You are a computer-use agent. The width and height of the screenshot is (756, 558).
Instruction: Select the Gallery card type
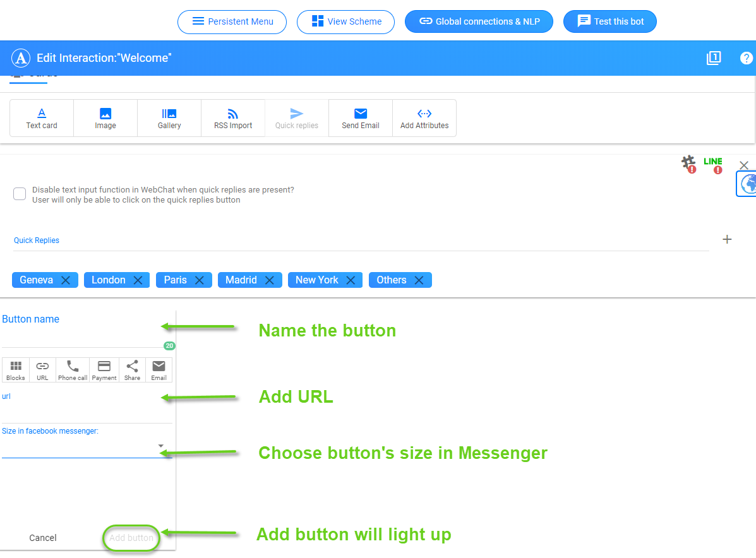pyautogui.click(x=169, y=117)
